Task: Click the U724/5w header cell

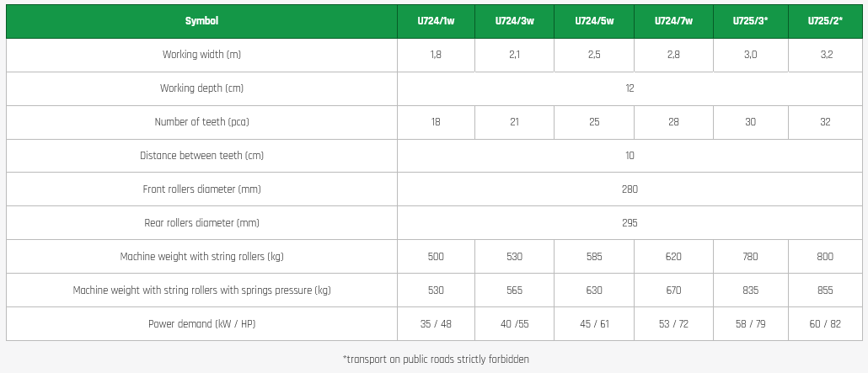Action: pos(593,21)
